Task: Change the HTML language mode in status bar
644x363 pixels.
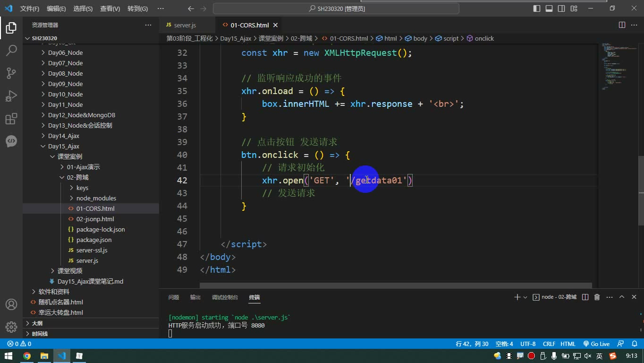Action: [x=568, y=344]
